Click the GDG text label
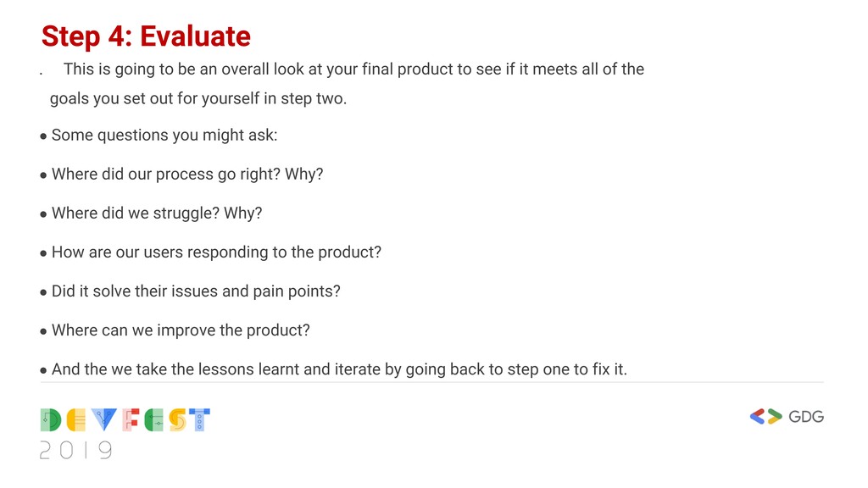Screen dimensions: 868x488 [806, 417]
